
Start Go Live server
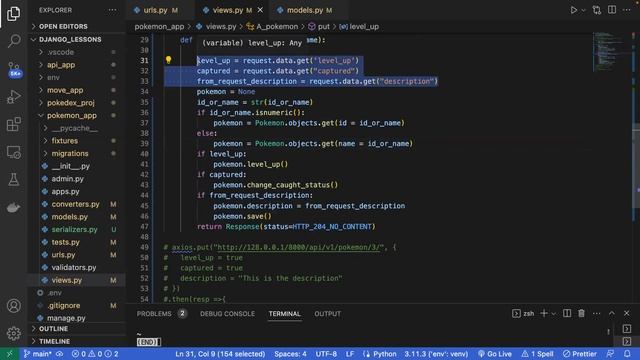pos(494,354)
